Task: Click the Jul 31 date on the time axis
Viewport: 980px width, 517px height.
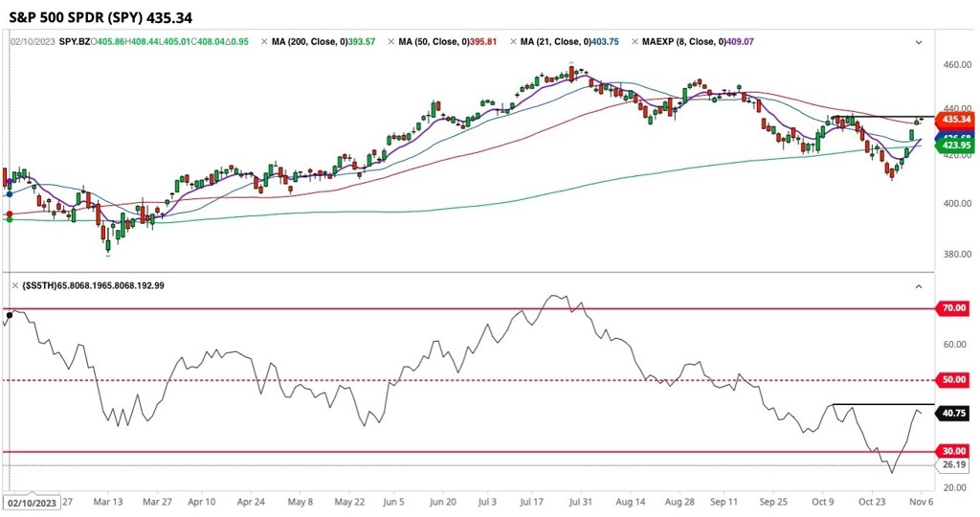Action: coord(581,502)
